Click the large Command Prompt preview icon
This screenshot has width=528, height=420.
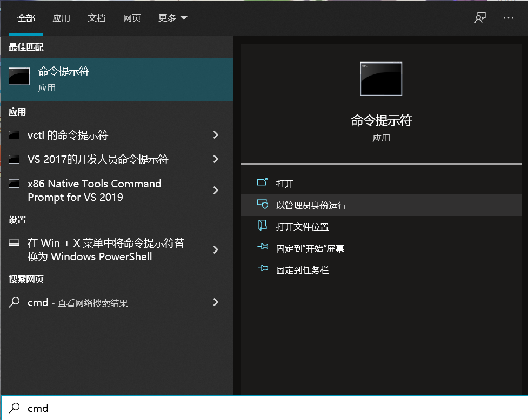tap(381, 79)
